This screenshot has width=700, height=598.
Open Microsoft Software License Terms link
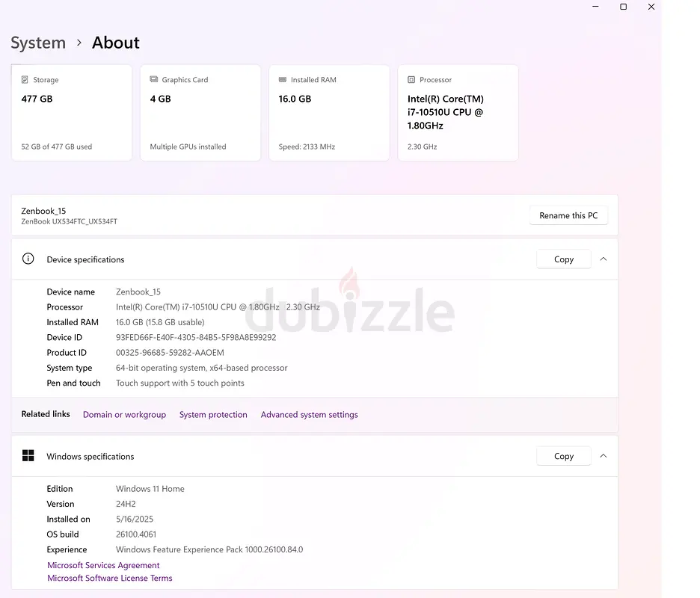click(110, 578)
